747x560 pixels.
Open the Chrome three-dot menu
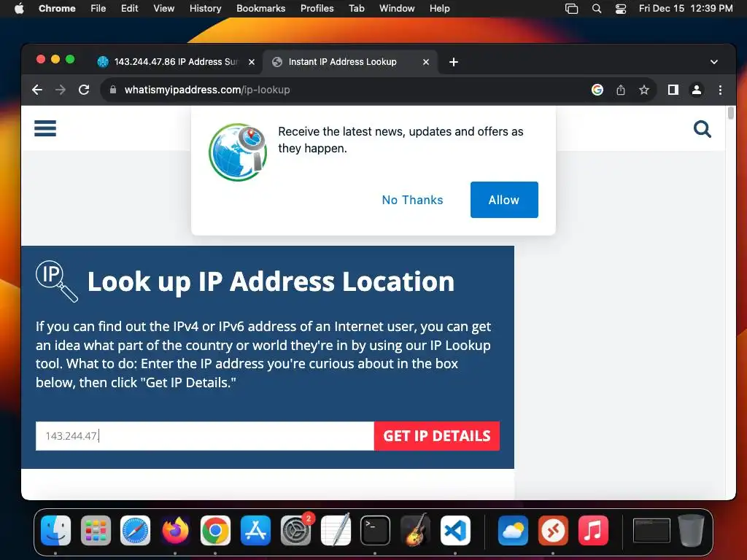pos(720,90)
